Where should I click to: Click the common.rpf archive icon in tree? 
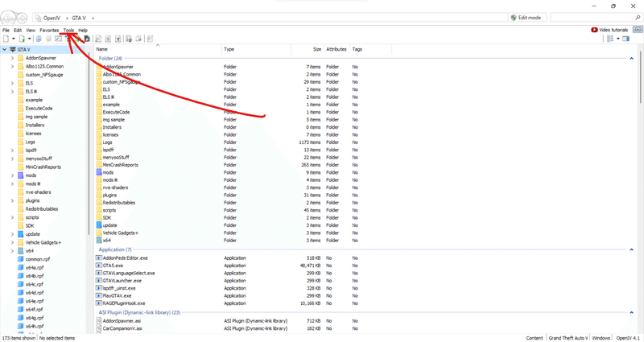pyautogui.click(x=21, y=259)
